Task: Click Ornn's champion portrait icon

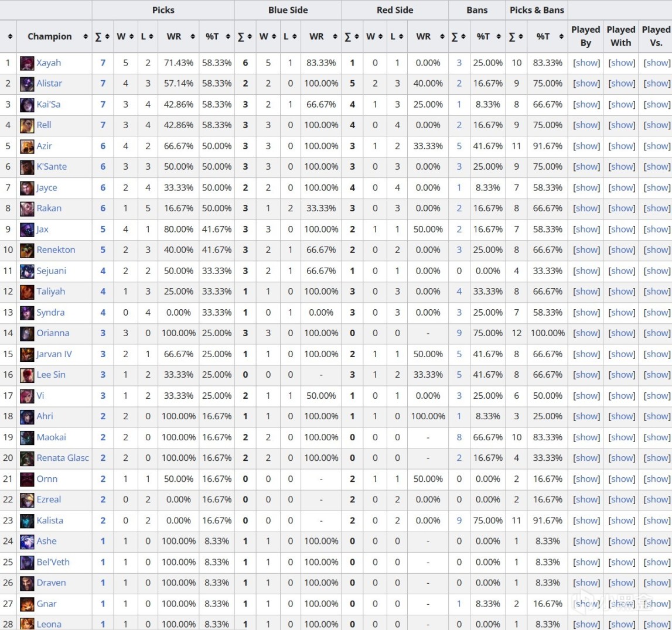Action: click(27, 480)
